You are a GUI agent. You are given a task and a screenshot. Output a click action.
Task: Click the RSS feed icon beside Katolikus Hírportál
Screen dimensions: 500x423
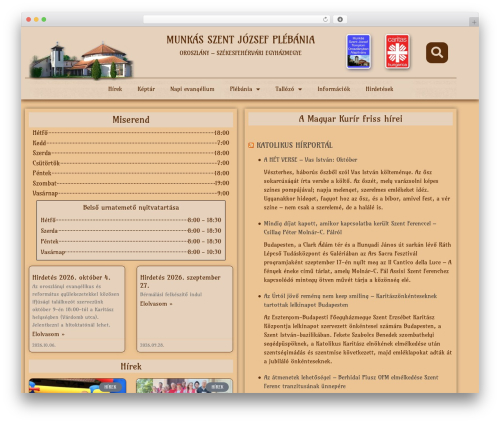click(251, 145)
